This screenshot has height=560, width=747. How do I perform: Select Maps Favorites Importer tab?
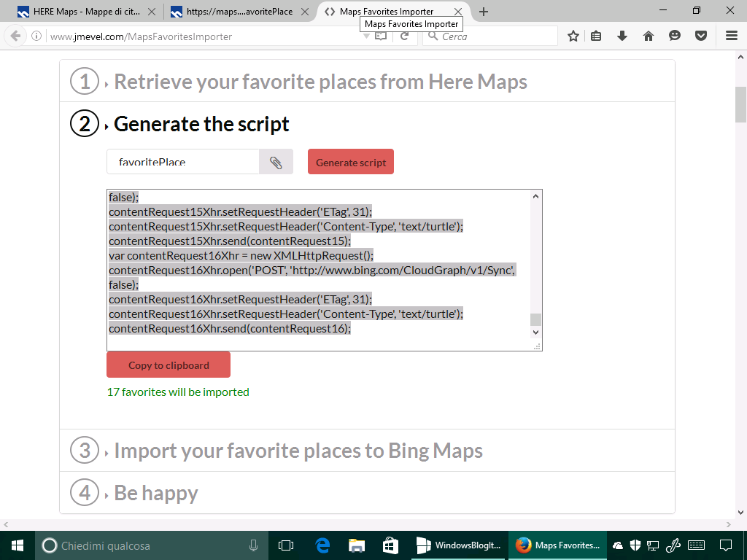tap(386, 12)
